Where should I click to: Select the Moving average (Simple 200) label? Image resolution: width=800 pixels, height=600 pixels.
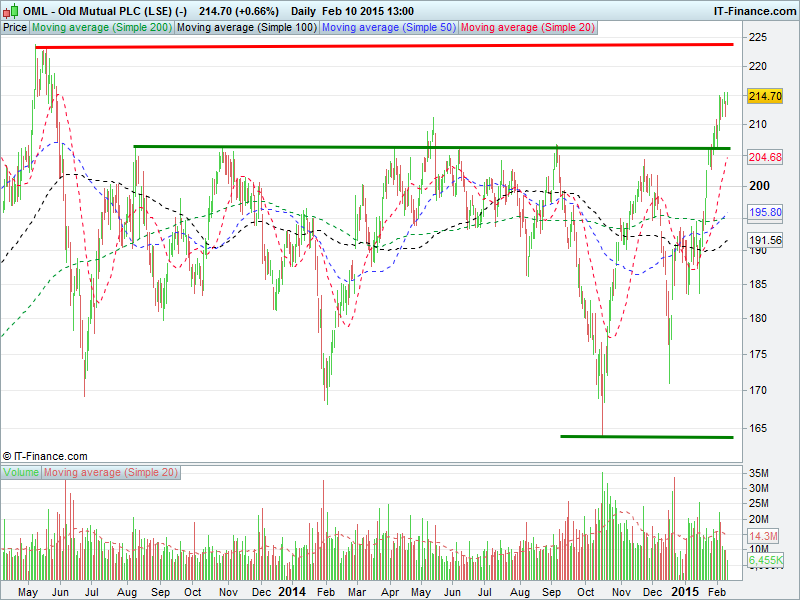(x=102, y=28)
